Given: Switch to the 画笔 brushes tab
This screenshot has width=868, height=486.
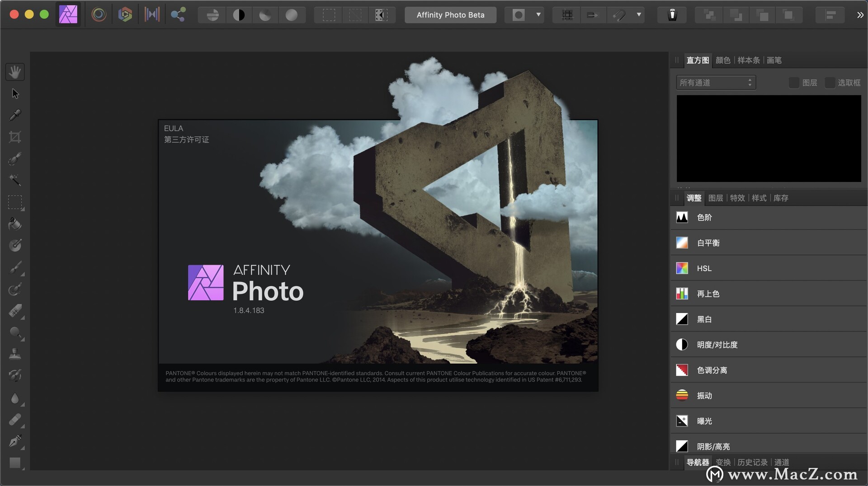Looking at the screenshot, I should coord(774,60).
